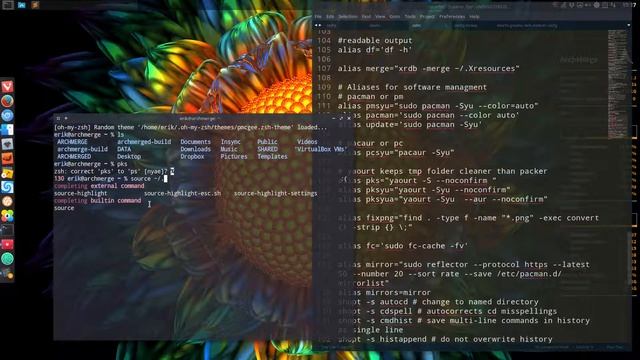The image size is (640, 360).
Task: Click the 'shopt -s histappend' line
Action: (x=445, y=339)
